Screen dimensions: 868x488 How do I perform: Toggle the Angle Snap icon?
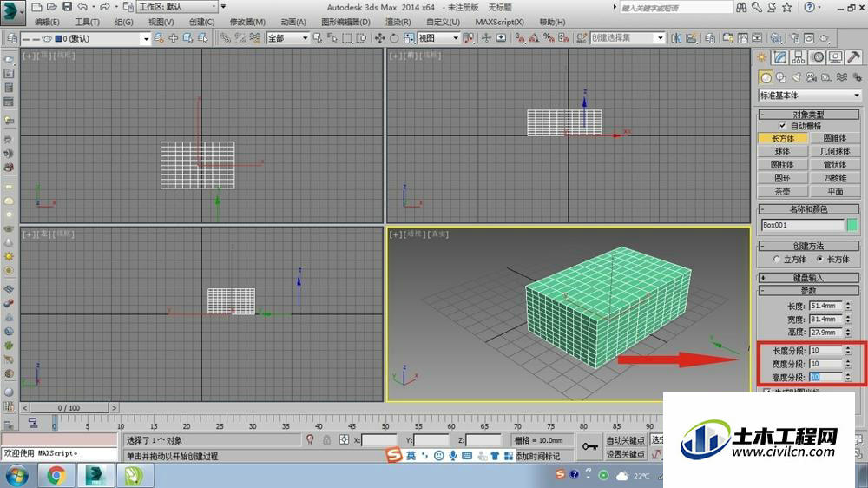pos(534,38)
